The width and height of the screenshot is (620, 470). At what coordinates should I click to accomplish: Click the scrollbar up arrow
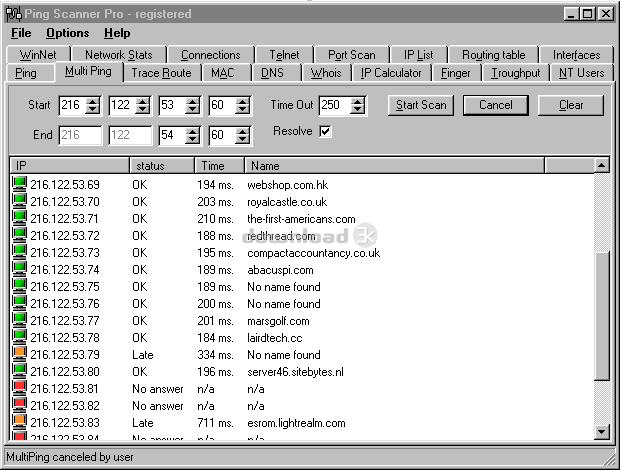(601, 165)
